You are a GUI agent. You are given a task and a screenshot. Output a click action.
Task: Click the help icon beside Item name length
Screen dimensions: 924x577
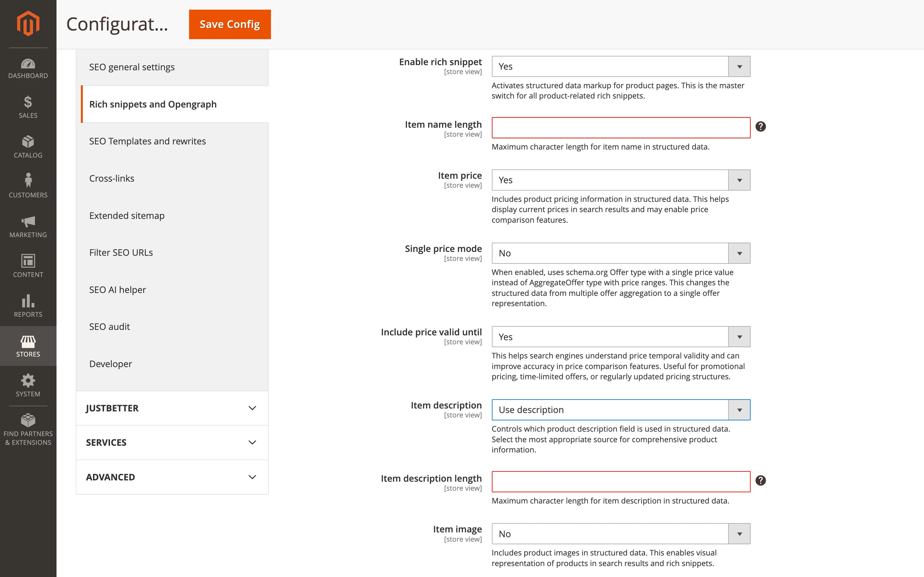761,126
